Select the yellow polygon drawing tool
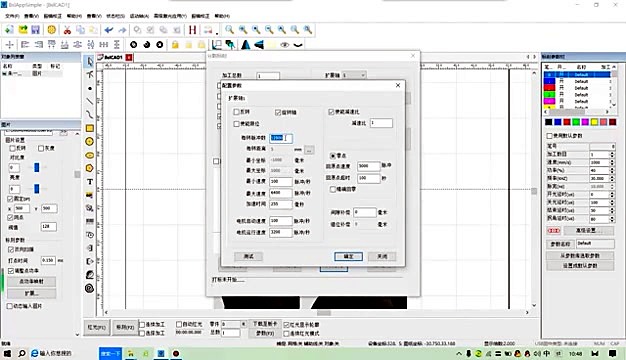Image resolution: width=626 pixels, height=360 pixels. pyautogui.click(x=90, y=168)
